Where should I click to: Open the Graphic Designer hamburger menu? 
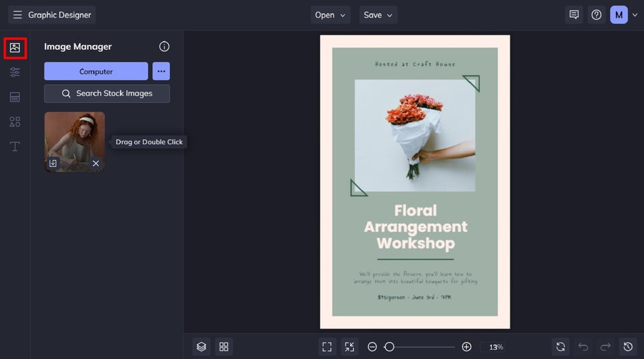tap(18, 15)
